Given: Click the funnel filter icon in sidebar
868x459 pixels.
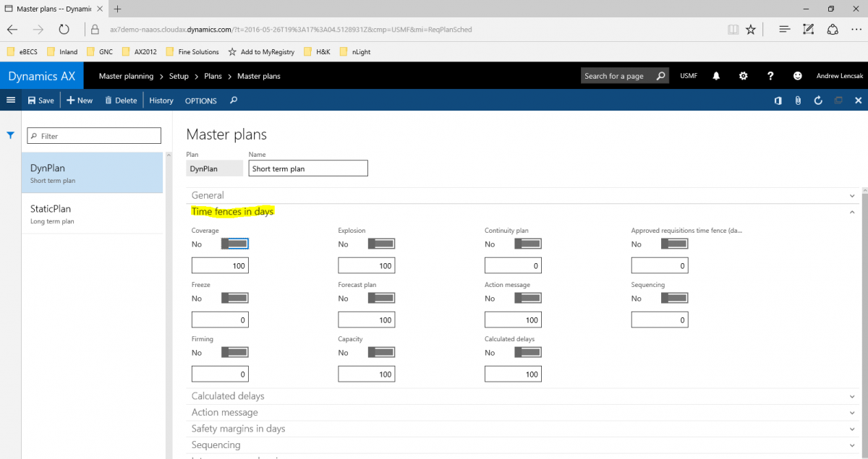Looking at the screenshot, I should tap(11, 135).
